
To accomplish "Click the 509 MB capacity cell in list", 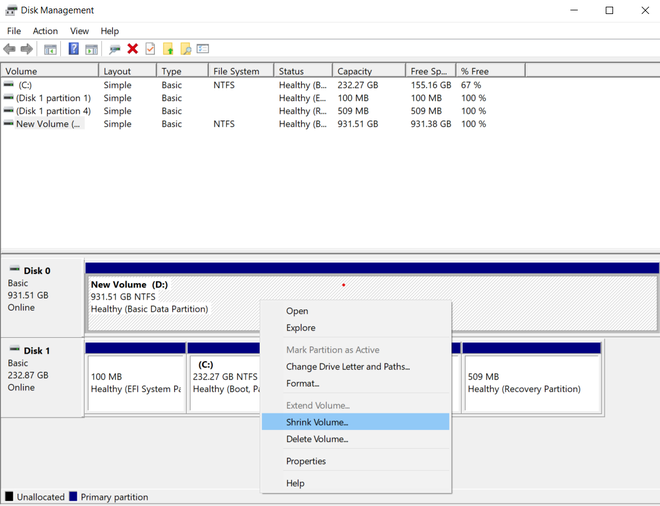I will [x=353, y=111].
